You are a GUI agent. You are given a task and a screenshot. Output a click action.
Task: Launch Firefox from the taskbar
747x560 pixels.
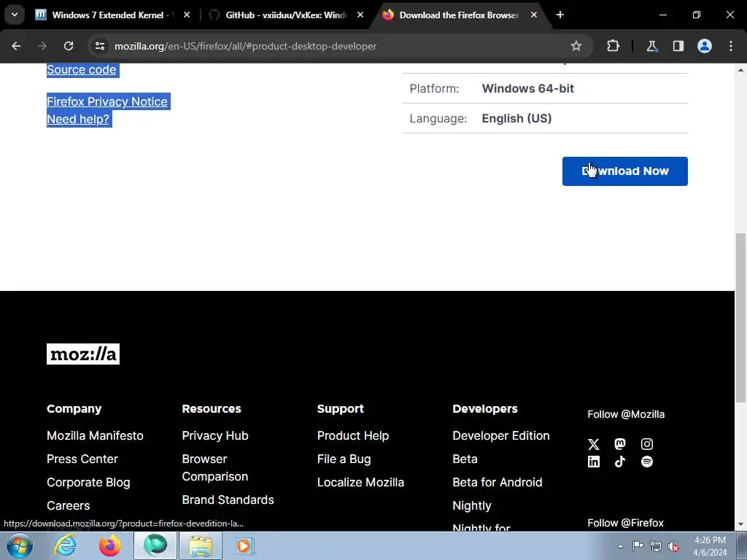[x=110, y=545]
